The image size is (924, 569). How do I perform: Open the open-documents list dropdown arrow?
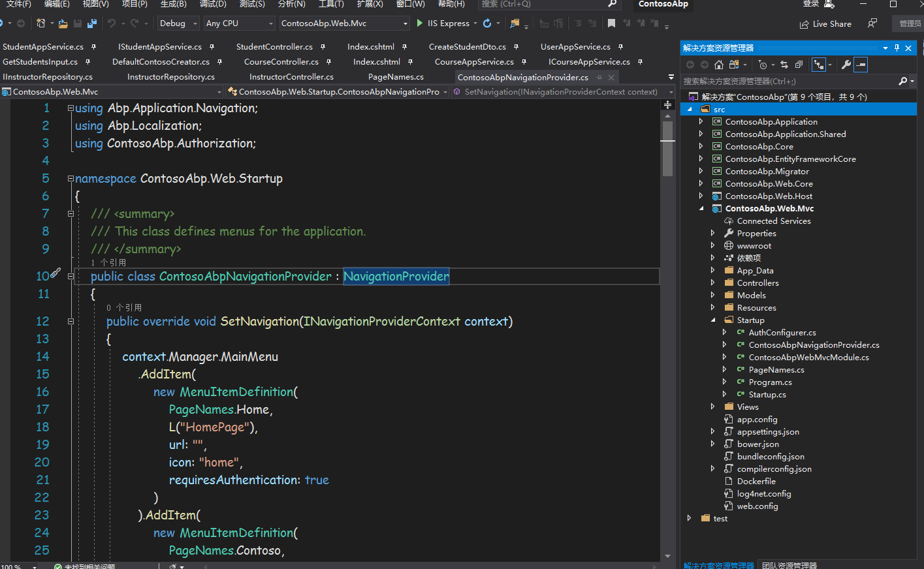[x=671, y=77]
